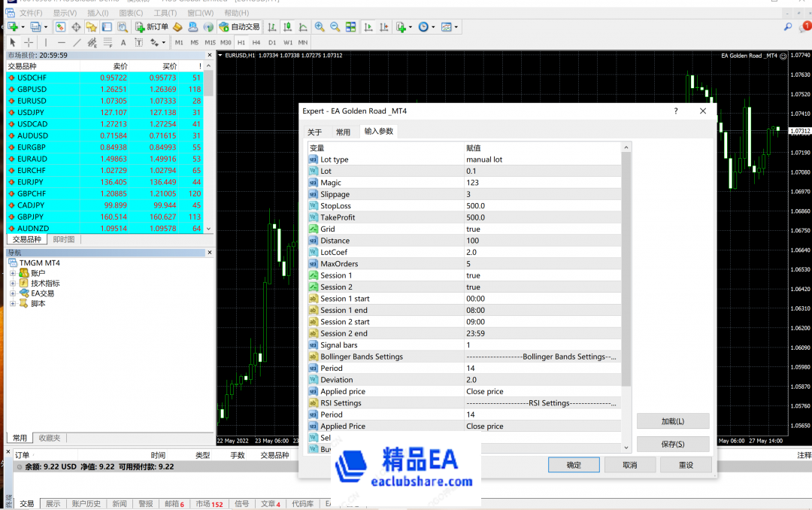
Task: Switch timeframe to W1
Action: point(288,42)
